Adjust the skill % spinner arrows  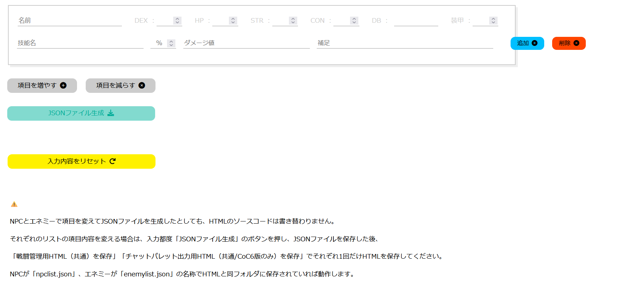tap(171, 43)
